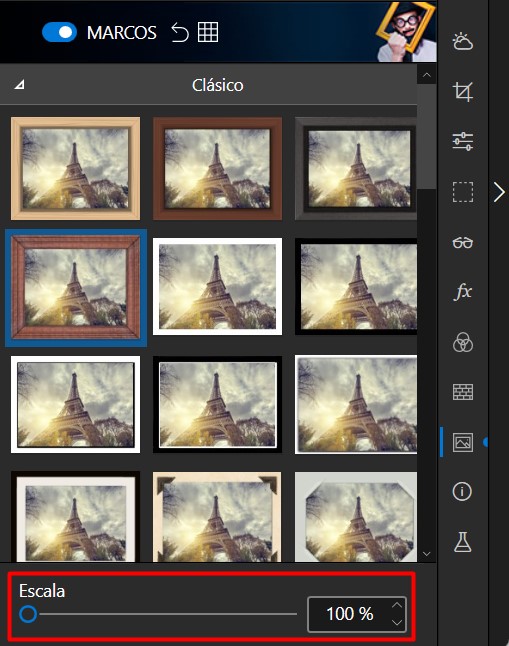The image size is (509, 646).
Task: Increase Escala with the up stepper arrow
Action: 396,605
